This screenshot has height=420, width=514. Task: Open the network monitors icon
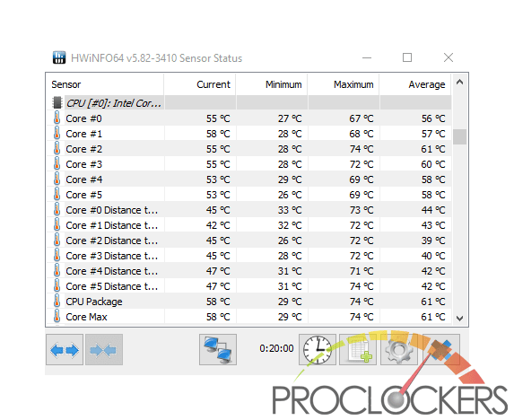pyautogui.click(x=218, y=350)
